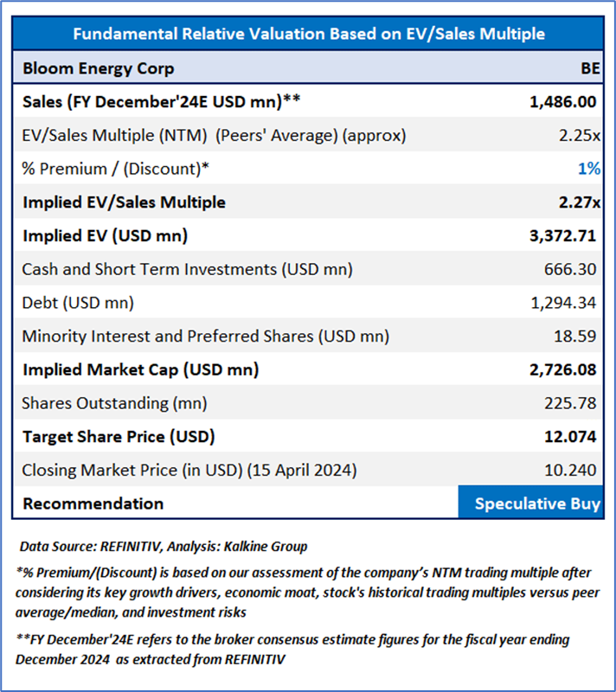Select the 1,486.00 sales value
This screenshot has height=692, width=616.
[562, 101]
